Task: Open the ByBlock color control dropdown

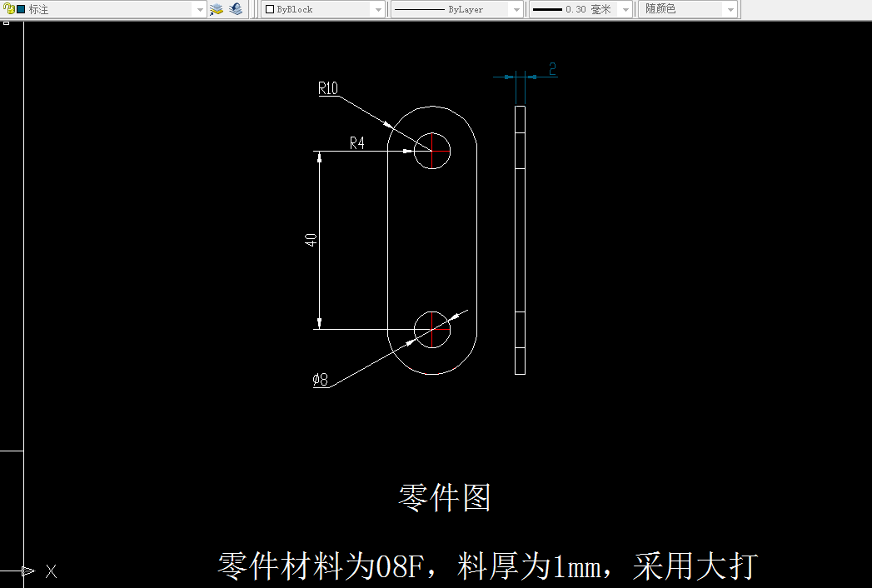Action: click(x=379, y=10)
